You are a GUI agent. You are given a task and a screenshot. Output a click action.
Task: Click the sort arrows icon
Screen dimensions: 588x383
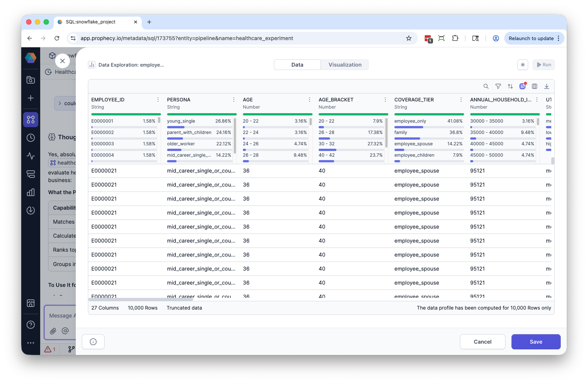[x=510, y=86]
